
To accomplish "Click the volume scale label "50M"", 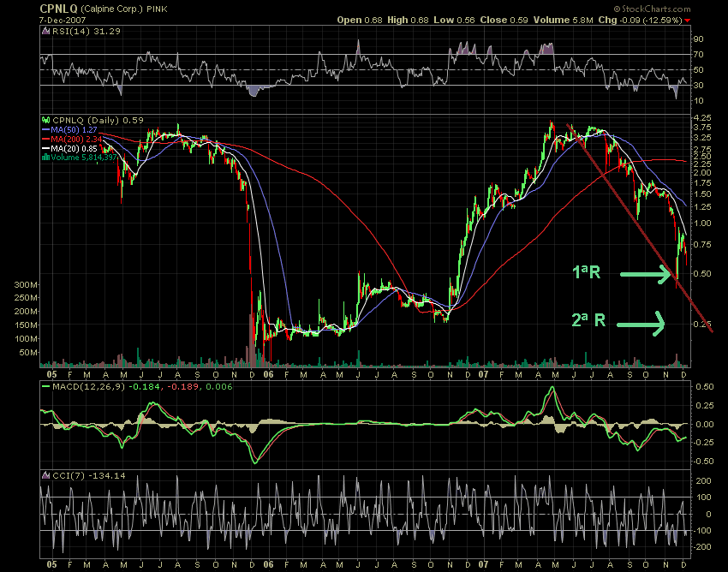I will tap(28, 353).
